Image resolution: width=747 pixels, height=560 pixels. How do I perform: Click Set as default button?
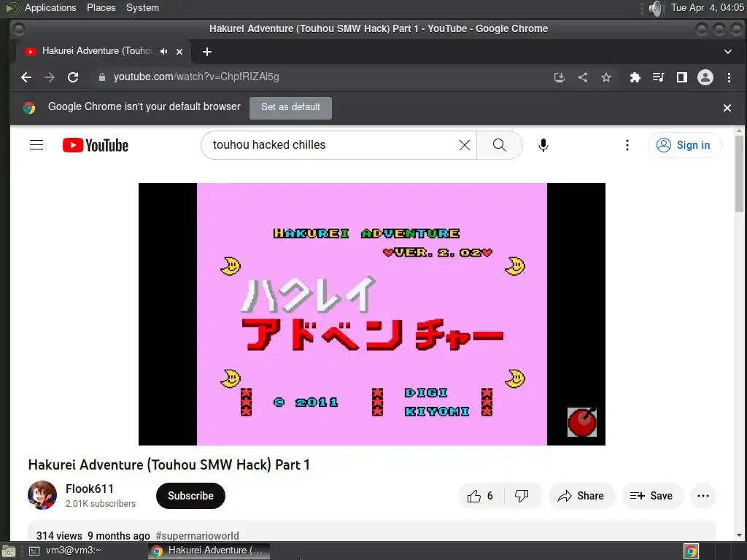tap(290, 108)
